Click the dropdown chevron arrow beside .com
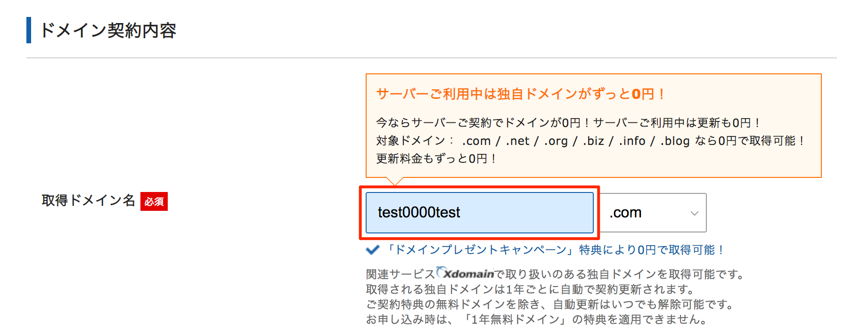Screen dimensions: 868x336 click(694, 213)
